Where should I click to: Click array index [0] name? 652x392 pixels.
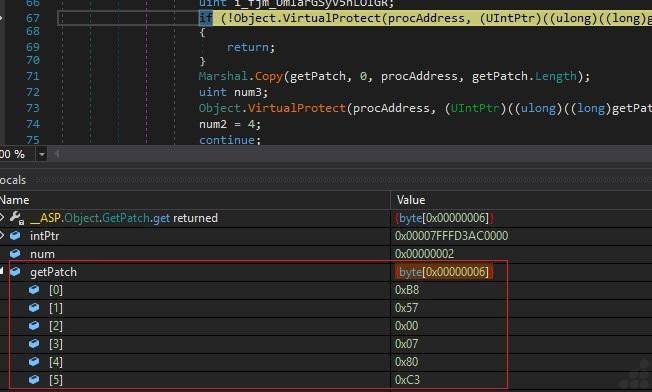[x=56, y=290]
